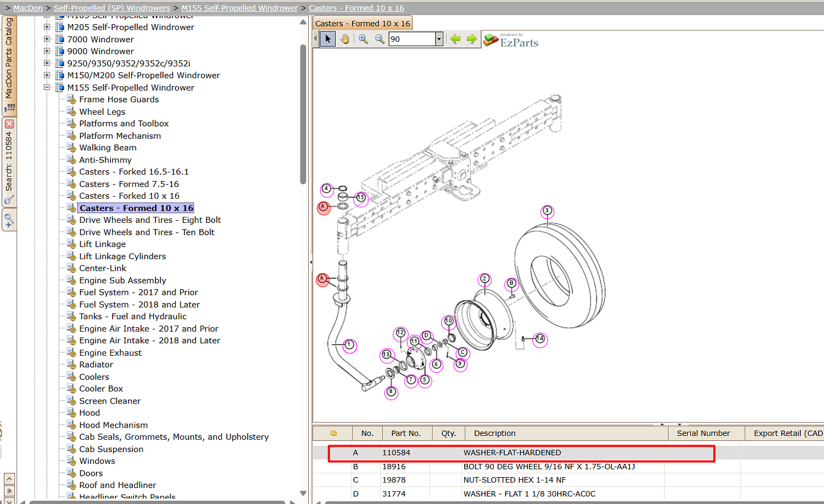824x504 pixels.
Task: Go to next diagram with green right arrow
Action: [472, 39]
